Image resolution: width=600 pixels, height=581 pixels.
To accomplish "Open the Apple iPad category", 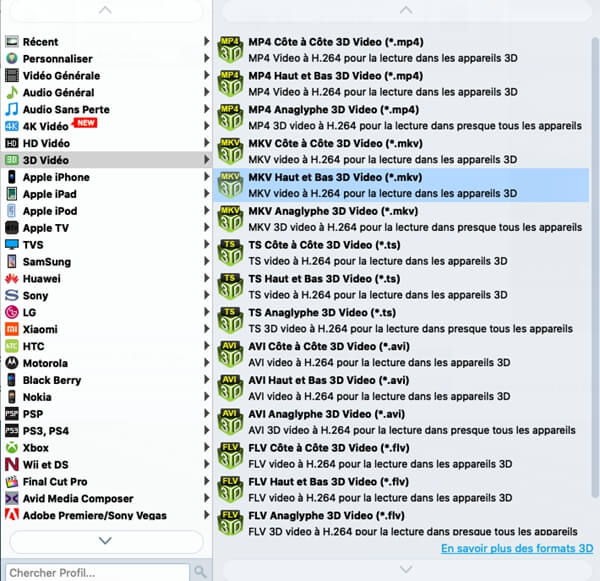I will (x=106, y=194).
